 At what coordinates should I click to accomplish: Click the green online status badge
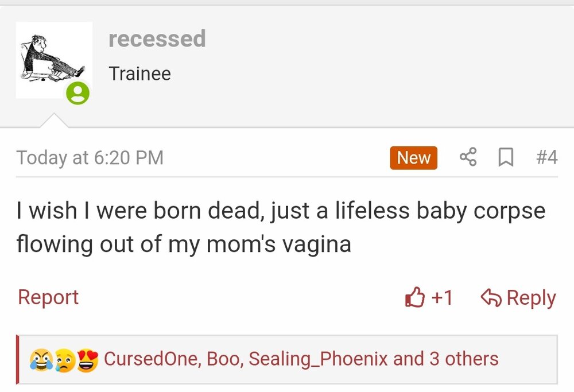(x=77, y=93)
